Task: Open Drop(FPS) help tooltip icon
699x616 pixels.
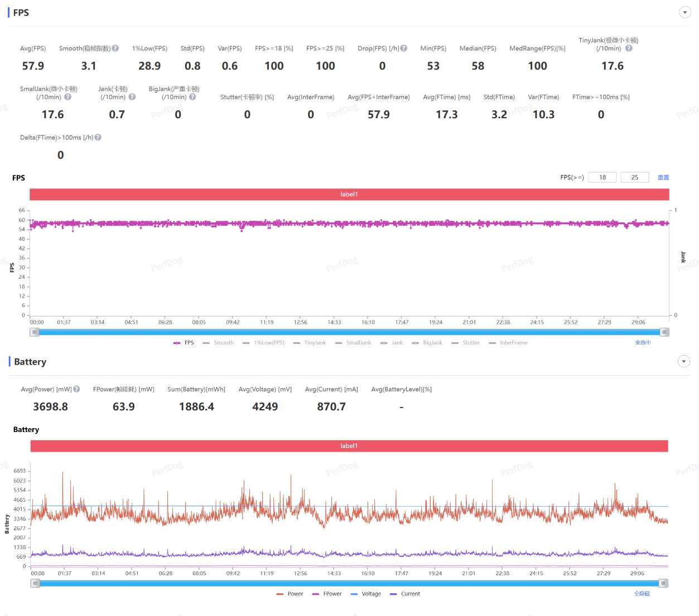Action: tap(404, 48)
